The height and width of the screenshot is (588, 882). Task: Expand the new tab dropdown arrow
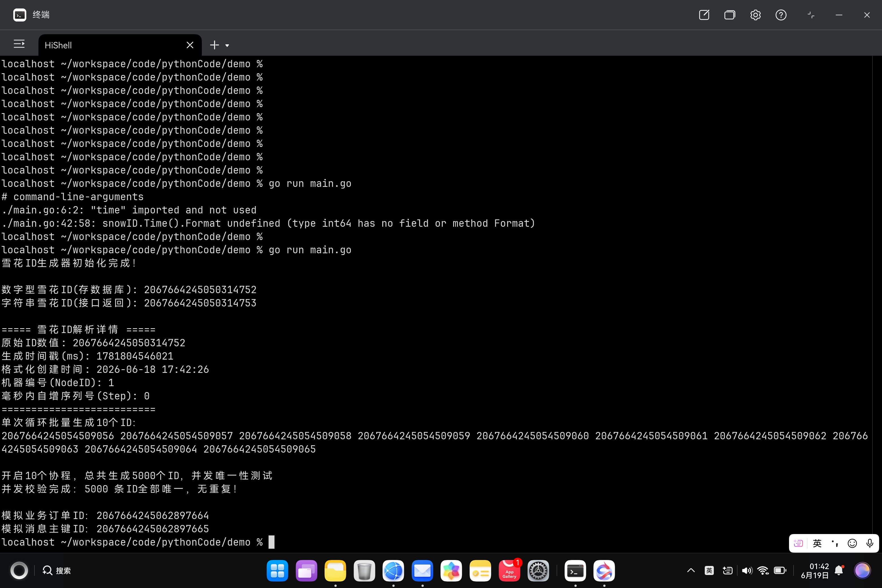[x=227, y=46]
